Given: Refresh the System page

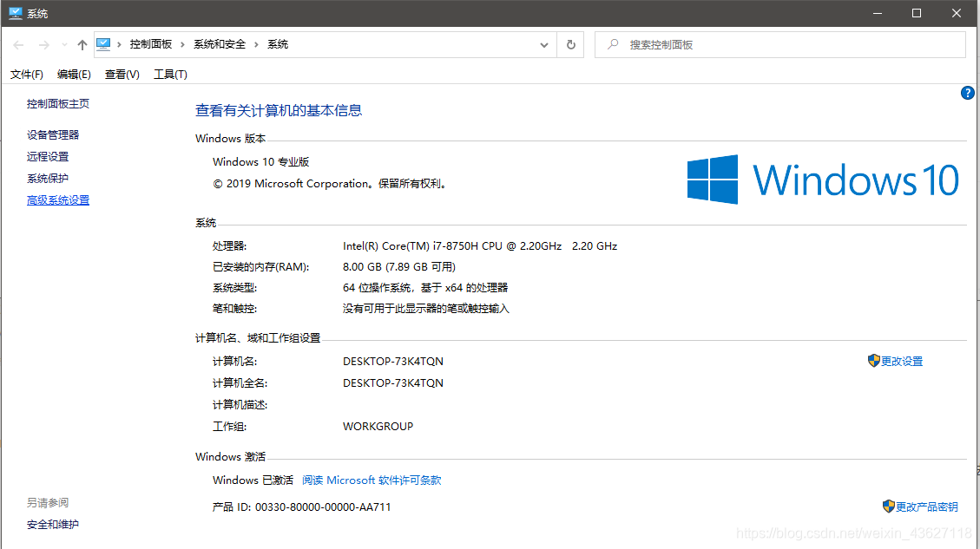Looking at the screenshot, I should (x=570, y=45).
